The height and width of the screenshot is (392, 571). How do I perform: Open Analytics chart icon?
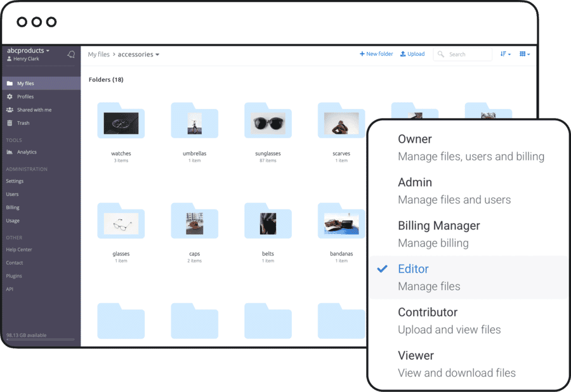pos(10,152)
